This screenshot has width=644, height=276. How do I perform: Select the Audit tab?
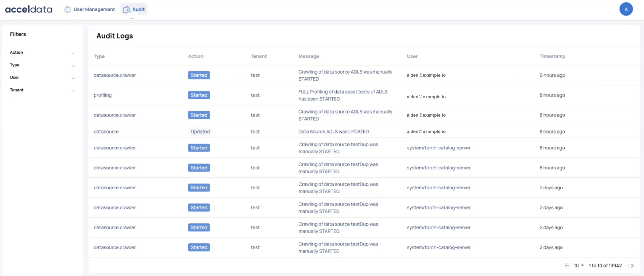coord(138,9)
